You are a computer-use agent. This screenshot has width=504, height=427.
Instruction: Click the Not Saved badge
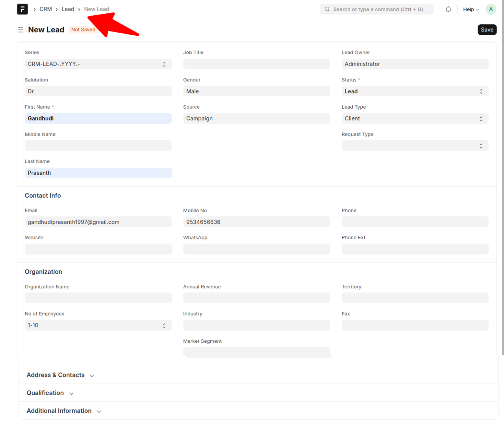pos(83,30)
